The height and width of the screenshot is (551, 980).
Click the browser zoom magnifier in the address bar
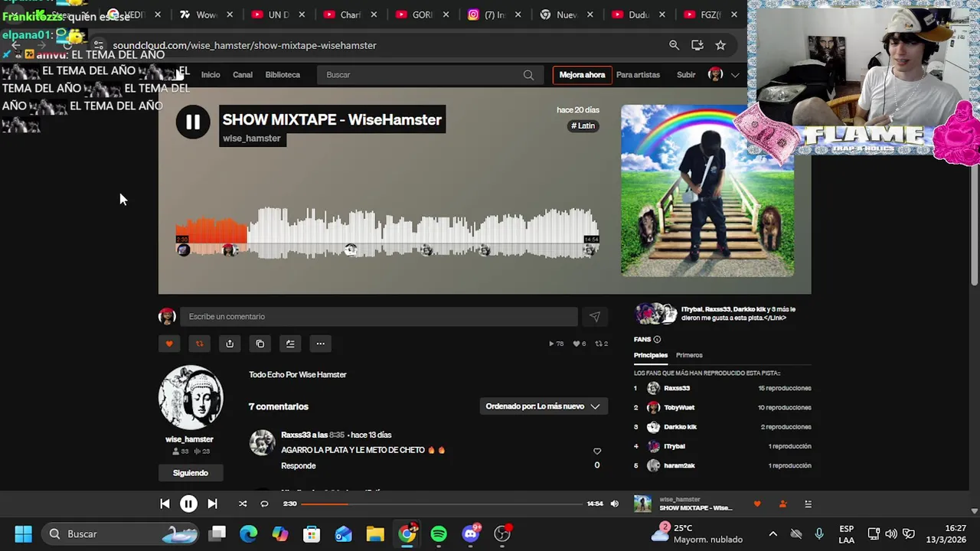(674, 45)
